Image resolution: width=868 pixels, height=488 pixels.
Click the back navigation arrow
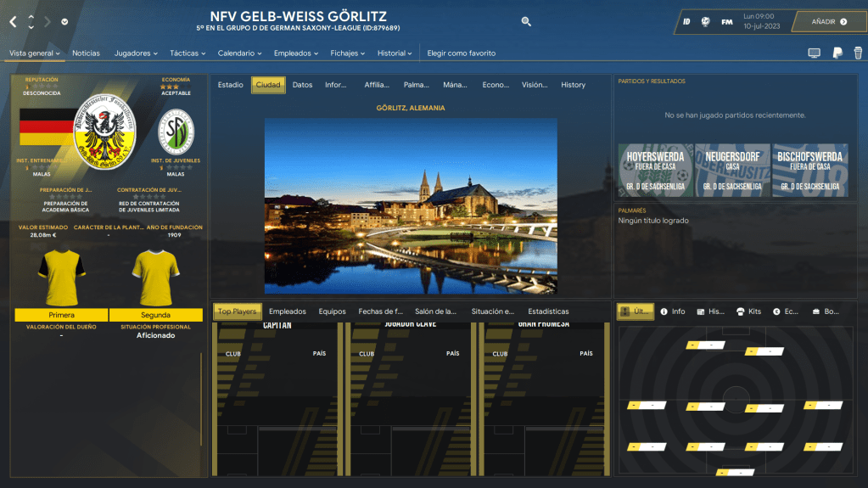(13, 21)
